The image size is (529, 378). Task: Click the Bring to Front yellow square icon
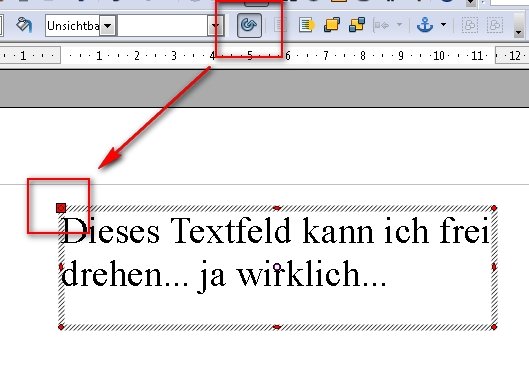[332, 25]
